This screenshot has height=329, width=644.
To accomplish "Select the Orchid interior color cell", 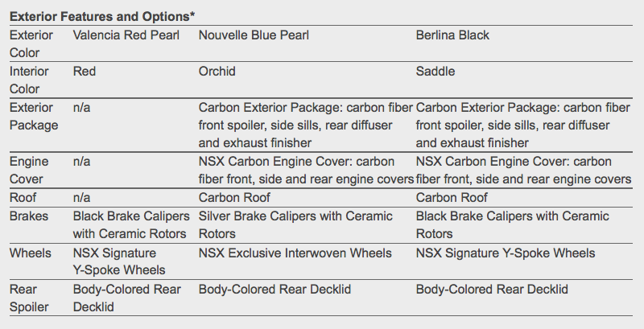I will (x=217, y=72).
